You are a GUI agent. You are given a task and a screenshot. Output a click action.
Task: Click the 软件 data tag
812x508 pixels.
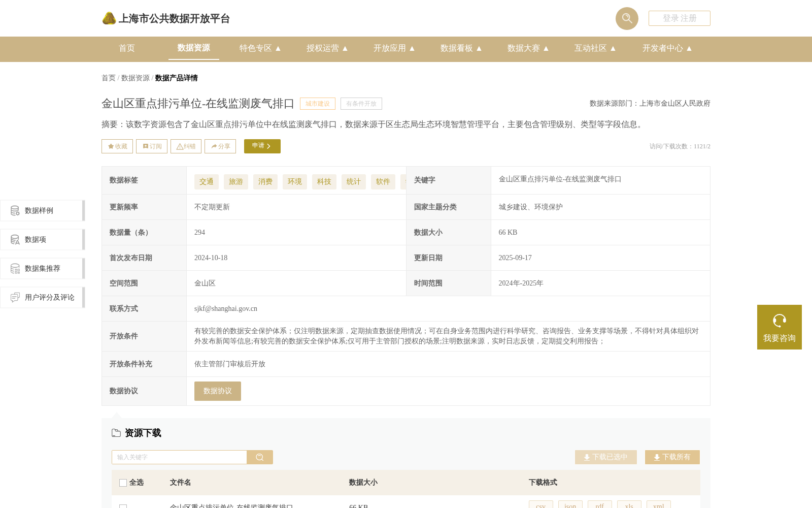tap(383, 182)
